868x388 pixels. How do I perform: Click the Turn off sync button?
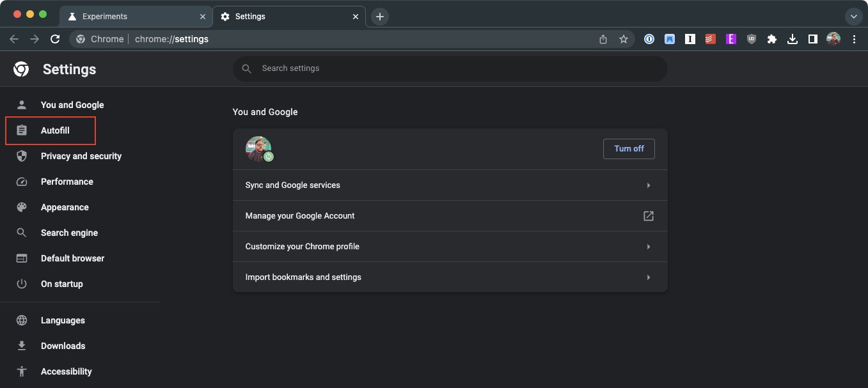(629, 149)
